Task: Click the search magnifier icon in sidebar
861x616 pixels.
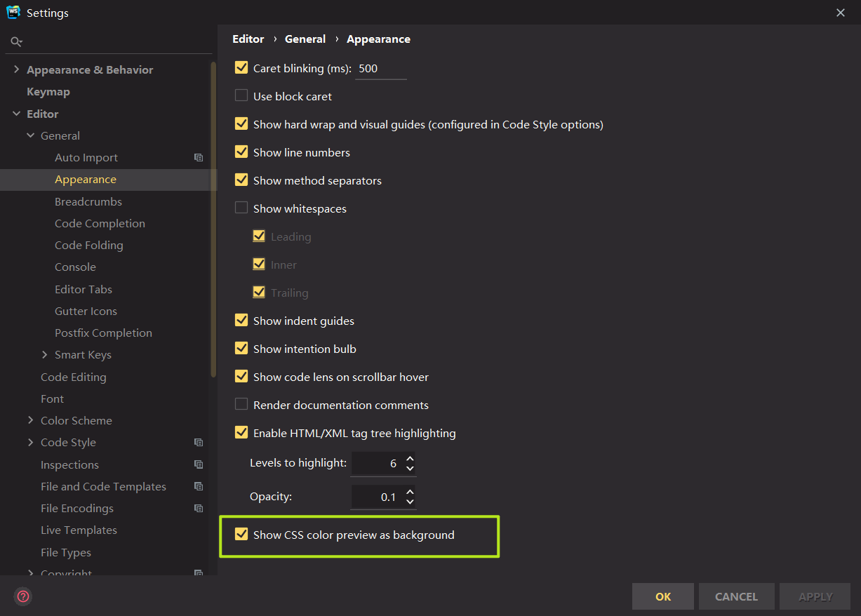Action: pyautogui.click(x=16, y=42)
